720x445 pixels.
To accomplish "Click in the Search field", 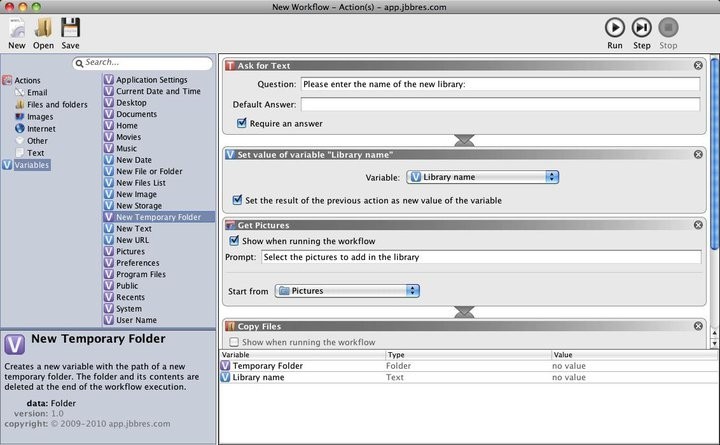I will pyautogui.click(x=146, y=63).
